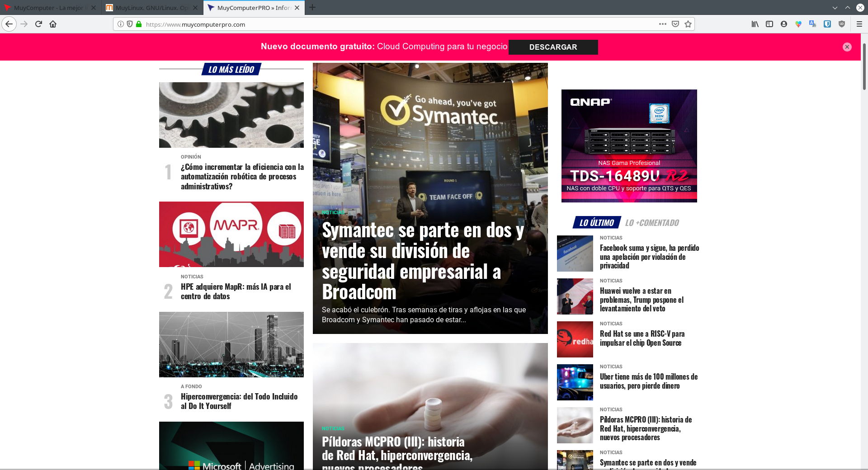Close the pink promotional banner
The height and width of the screenshot is (470, 868).
tap(847, 47)
